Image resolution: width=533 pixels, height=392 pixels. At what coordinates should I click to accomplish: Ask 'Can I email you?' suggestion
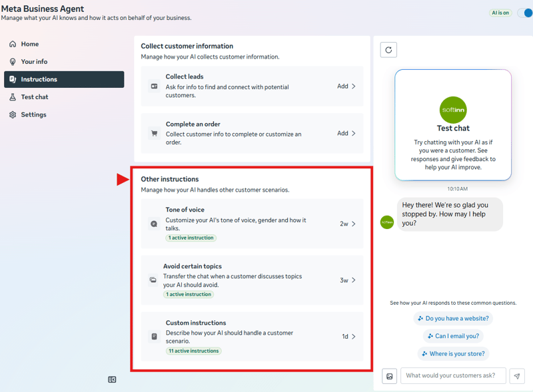(x=453, y=336)
